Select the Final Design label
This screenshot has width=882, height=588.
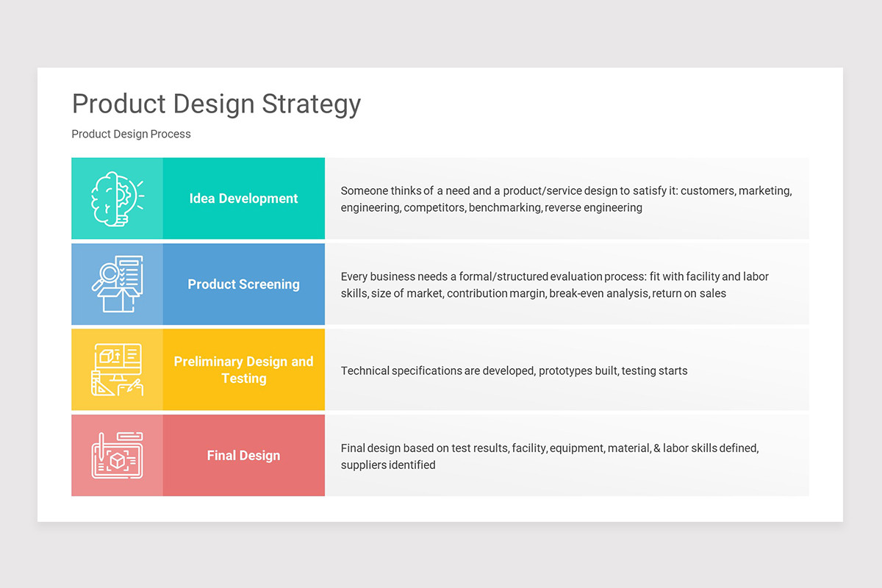[x=243, y=456]
